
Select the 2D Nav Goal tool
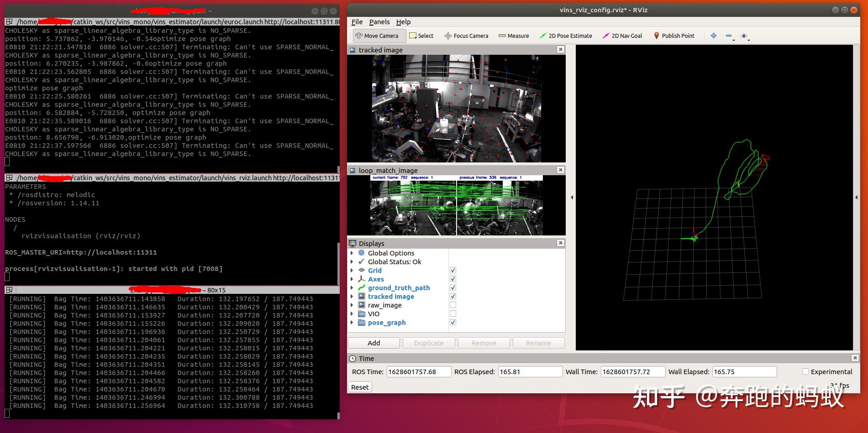tap(622, 36)
